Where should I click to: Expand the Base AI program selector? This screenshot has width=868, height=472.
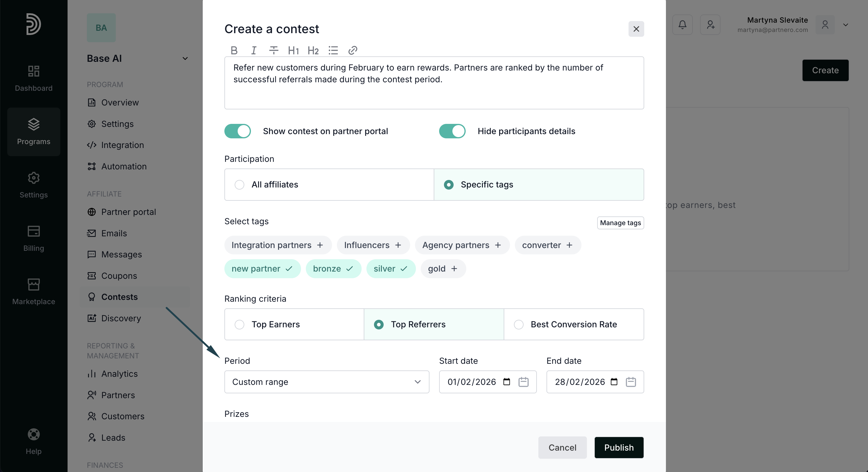[x=185, y=58]
